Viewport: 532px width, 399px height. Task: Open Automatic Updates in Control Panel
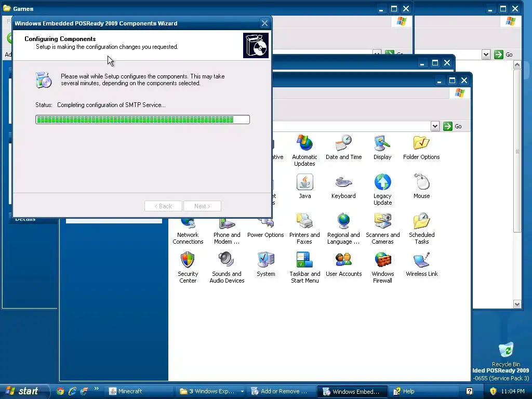pos(304,151)
